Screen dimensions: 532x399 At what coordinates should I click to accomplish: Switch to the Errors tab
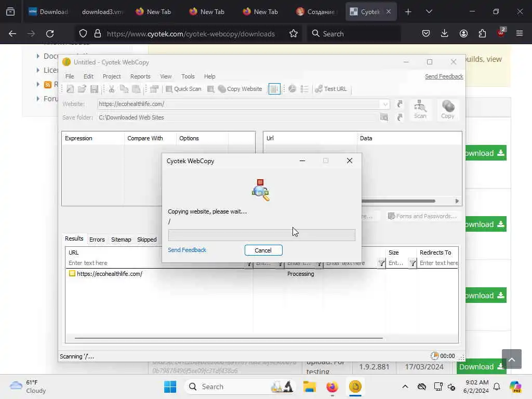coord(97,240)
